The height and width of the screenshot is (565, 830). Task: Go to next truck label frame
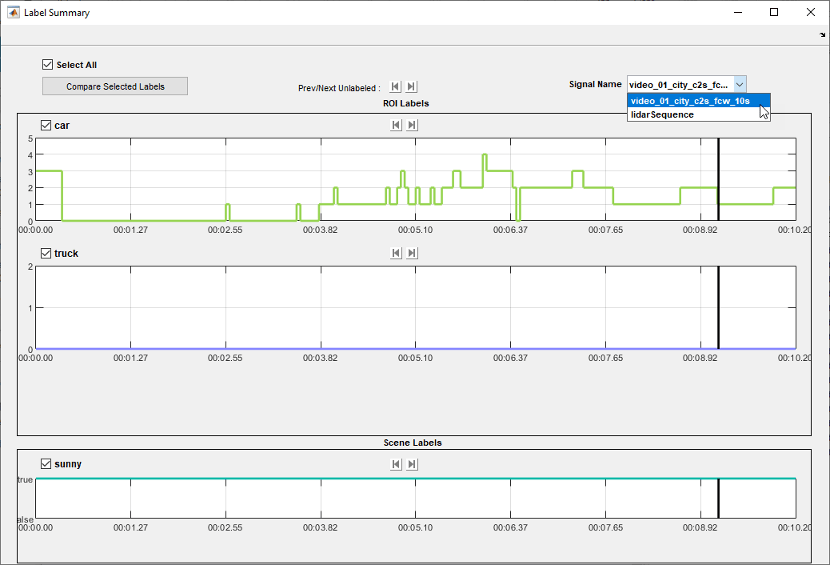coord(412,253)
